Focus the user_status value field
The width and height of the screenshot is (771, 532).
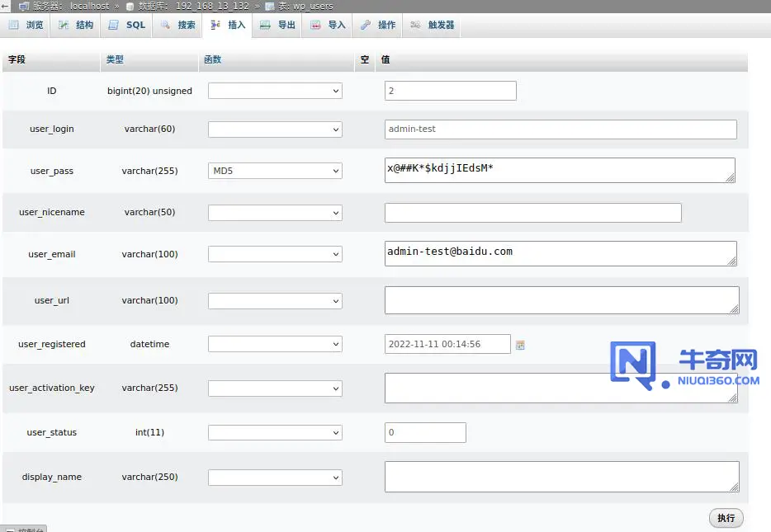tap(425, 432)
